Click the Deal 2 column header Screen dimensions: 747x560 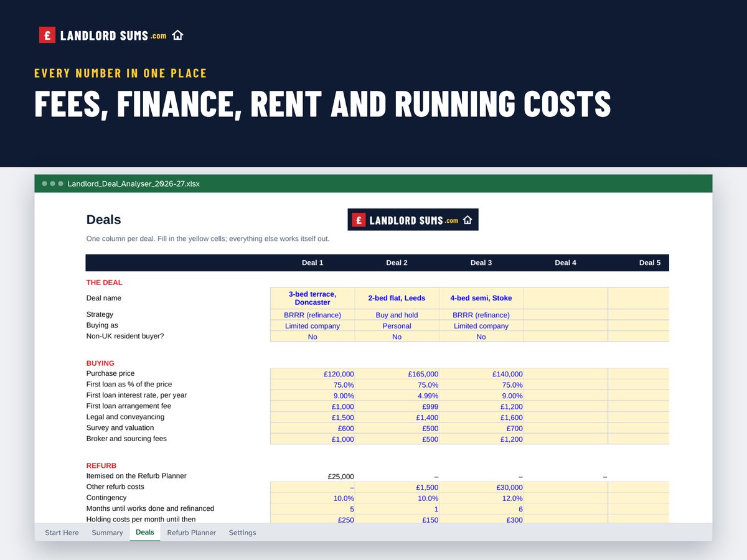[x=397, y=263]
